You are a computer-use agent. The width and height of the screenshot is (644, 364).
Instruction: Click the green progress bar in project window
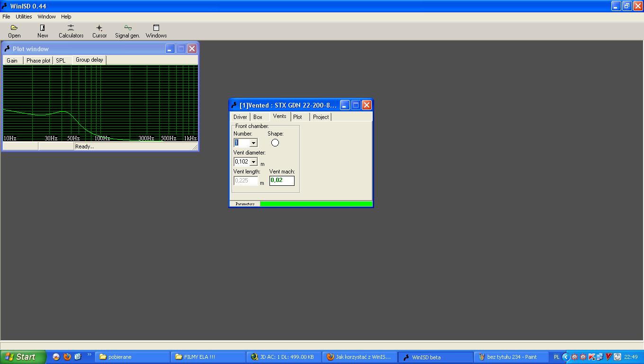click(x=316, y=204)
